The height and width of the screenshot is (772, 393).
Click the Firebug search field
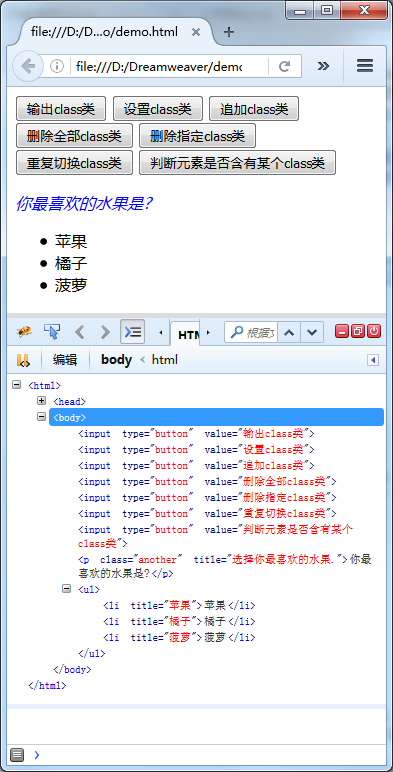(x=252, y=332)
